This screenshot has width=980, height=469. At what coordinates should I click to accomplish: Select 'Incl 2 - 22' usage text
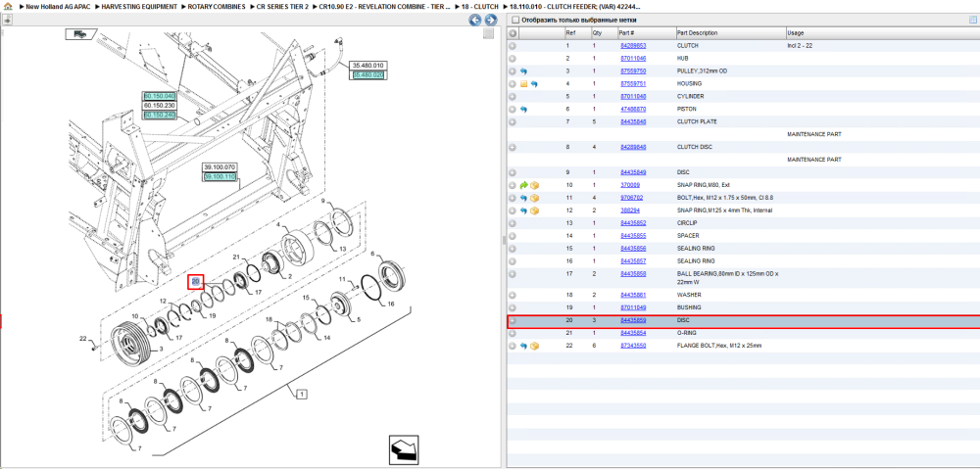click(x=800, y=46)
